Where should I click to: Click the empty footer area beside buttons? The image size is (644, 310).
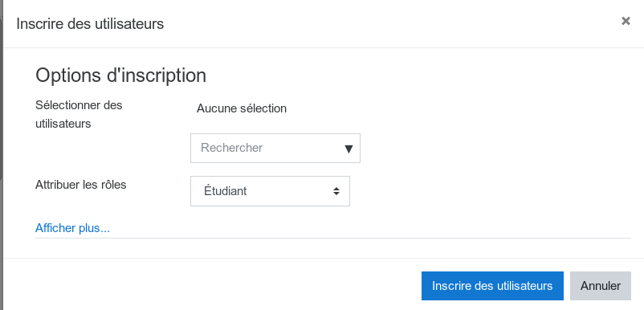pos(211,286)
